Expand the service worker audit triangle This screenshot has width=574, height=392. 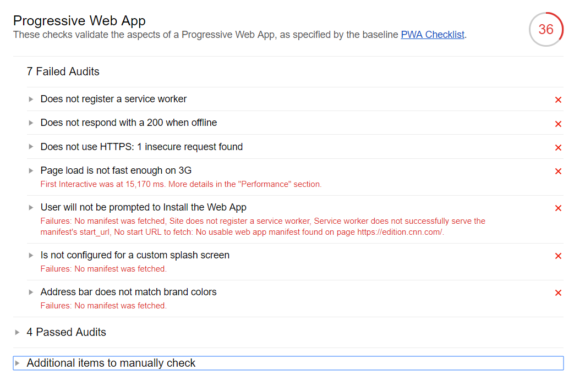point(31,100)
